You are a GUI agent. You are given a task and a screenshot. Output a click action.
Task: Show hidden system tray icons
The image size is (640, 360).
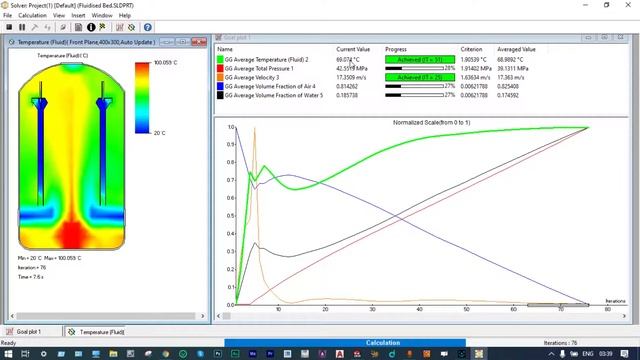tap(551, 354)
